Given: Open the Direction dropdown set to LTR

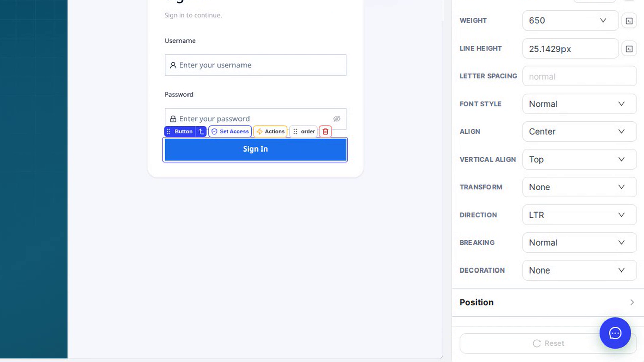Looking at the screenshot, I should point(579,215).
